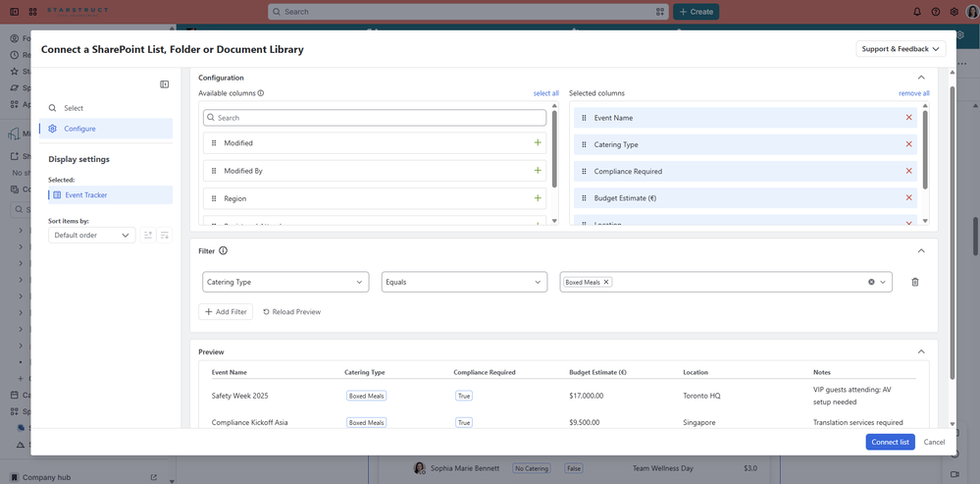
Task: Click remove all selected columns
Action: pyautogui.click(x=913, y=93)
